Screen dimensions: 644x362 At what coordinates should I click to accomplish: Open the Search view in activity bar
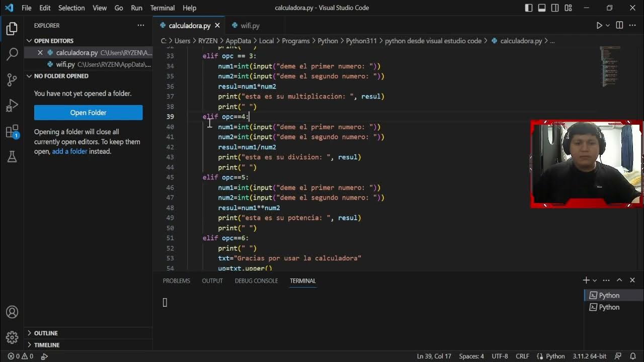[12, 54]
